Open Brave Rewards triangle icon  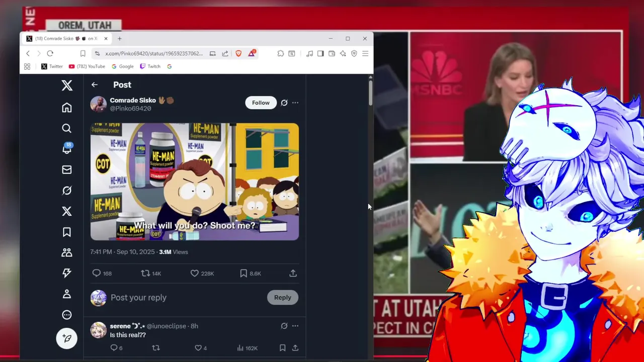click(252, 53)
